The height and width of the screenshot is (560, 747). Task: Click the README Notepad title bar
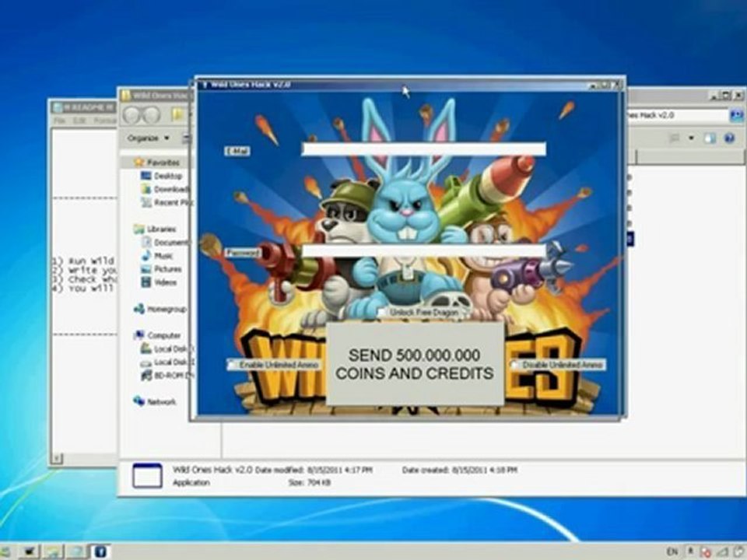83,107
